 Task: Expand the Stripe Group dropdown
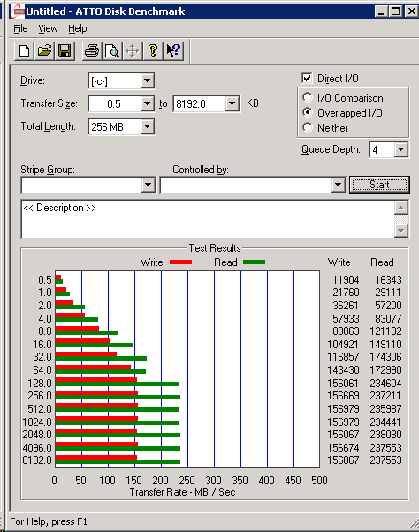click(148, 185)
